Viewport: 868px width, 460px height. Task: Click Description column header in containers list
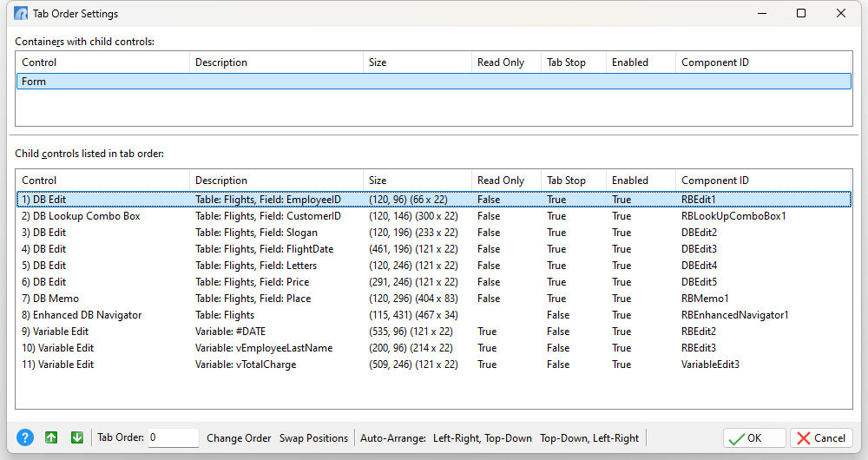tap(276, 62)
